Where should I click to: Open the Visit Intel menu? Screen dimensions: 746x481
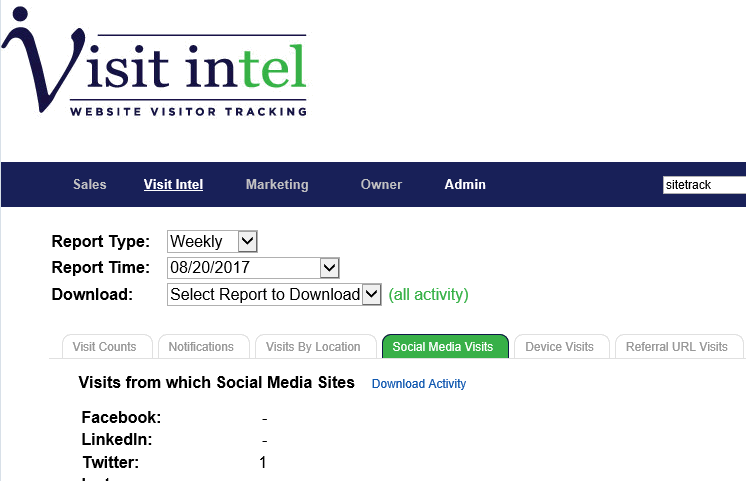pos(173,185)
